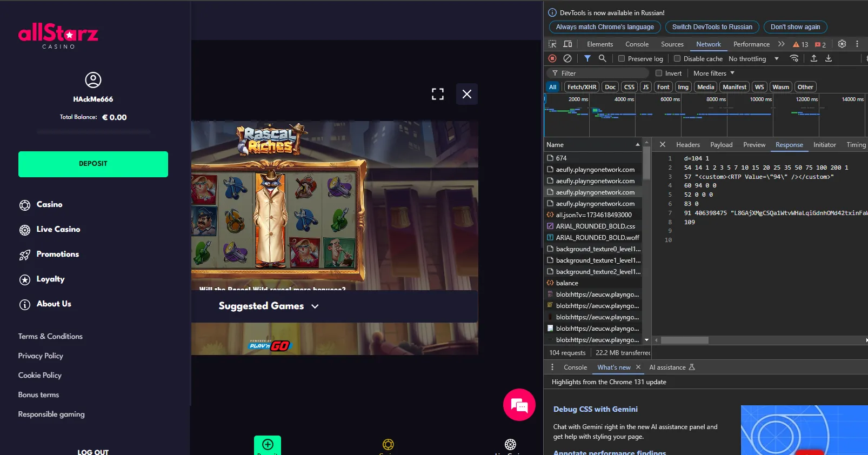This screenshot has width=868, height=455.
Task: Click the LOG OUT link
Action: (x=93, y=452)
